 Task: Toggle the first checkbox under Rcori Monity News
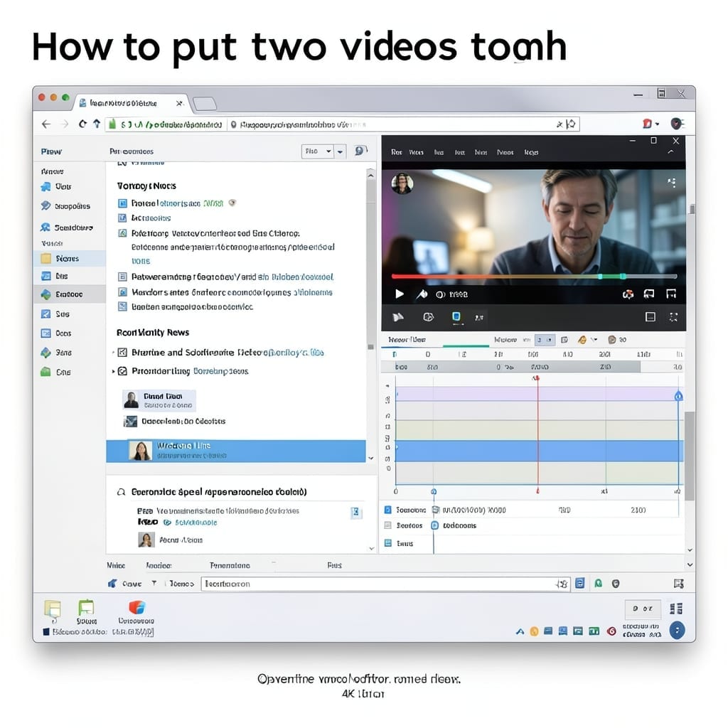coord(122,353)
